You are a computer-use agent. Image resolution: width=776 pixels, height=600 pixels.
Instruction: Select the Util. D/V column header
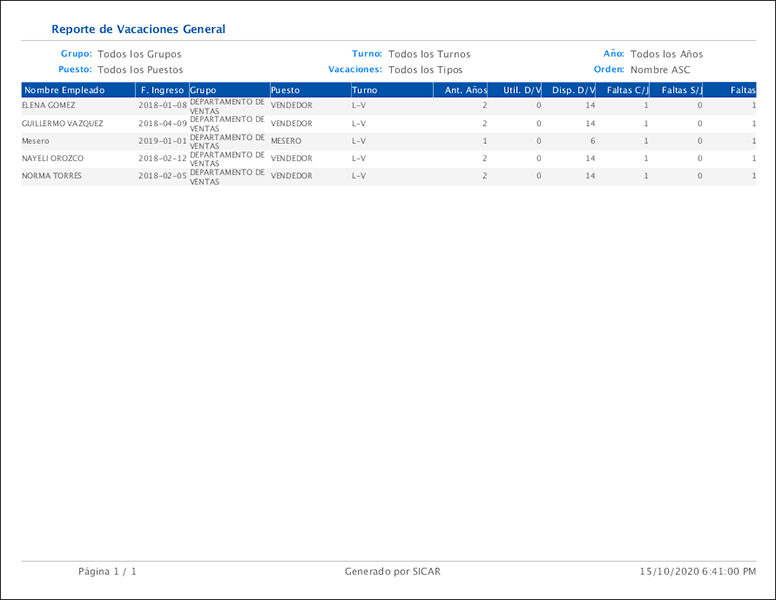[522, 90]
